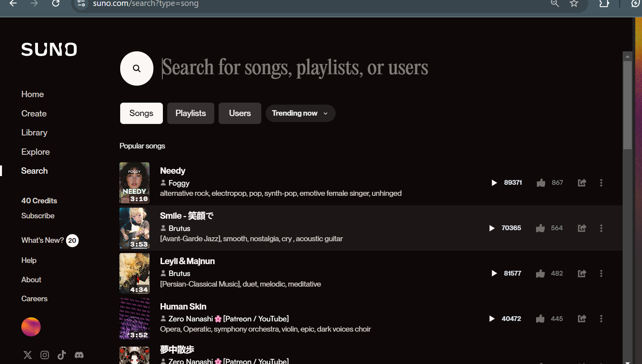
Task: Open Suno's X (Twitter) icon
Action: [x=27, y=355]
